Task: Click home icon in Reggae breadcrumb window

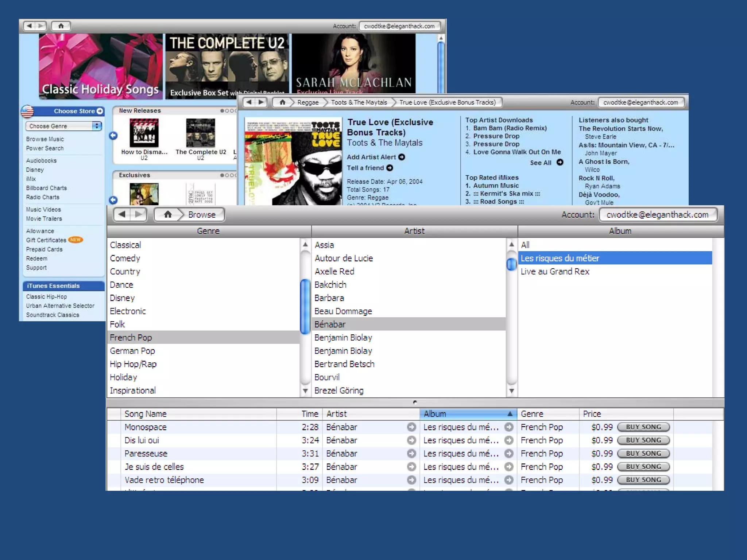Action: pos(282,102)
